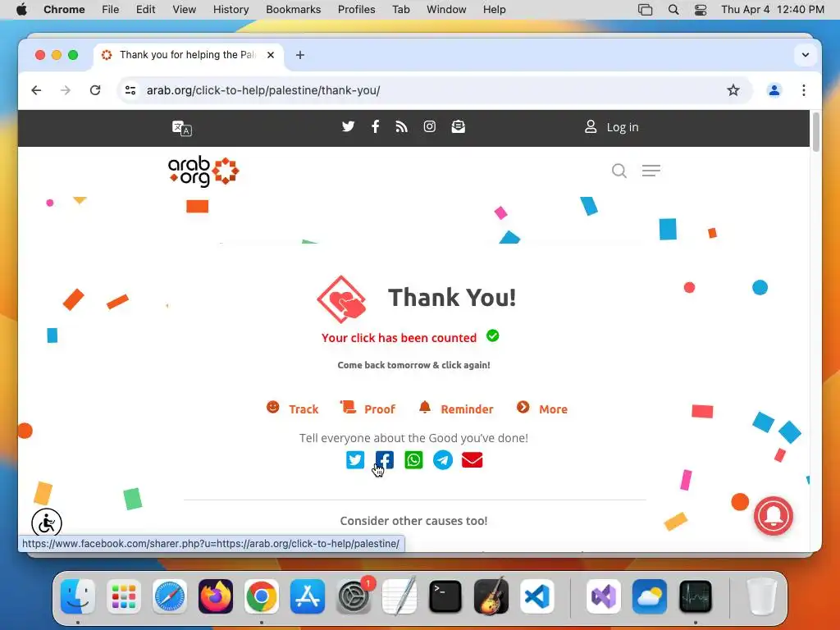Open the website search magnifier
The image size is (840, 630).
point(619,171)
